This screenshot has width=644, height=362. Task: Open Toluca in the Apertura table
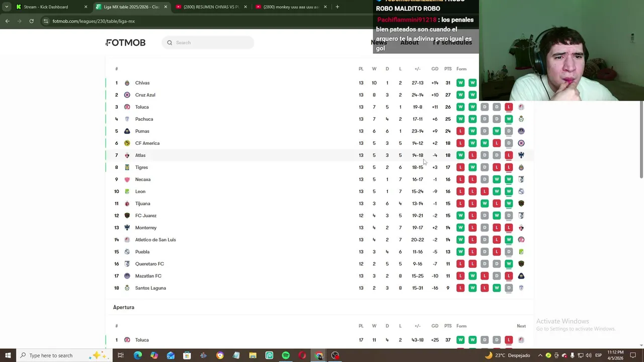pyautogui.click(x=142, y=340)
